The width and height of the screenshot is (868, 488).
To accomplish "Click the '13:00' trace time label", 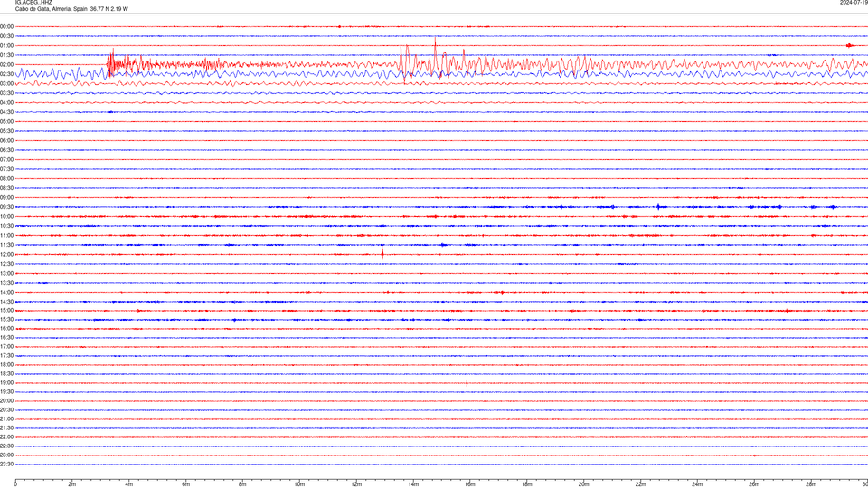I will pyautogui.click(x=6, y=273).
